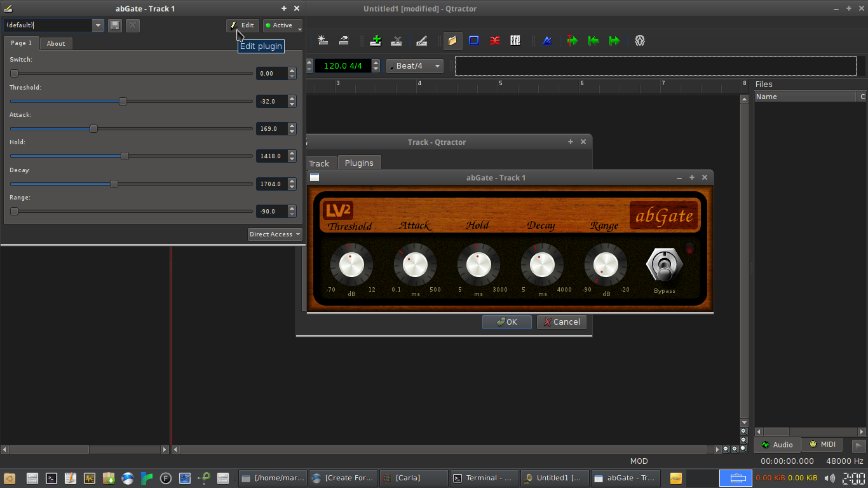This screenshot has height=488, width=868.
Task: Click the Hold slider handle
Action: pyautogui.click(x=125, y=156)
